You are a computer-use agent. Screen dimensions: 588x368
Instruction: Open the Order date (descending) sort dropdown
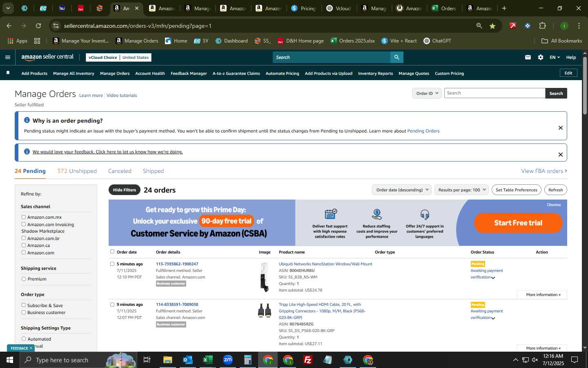pyautogui.click(x=402, y=190)
